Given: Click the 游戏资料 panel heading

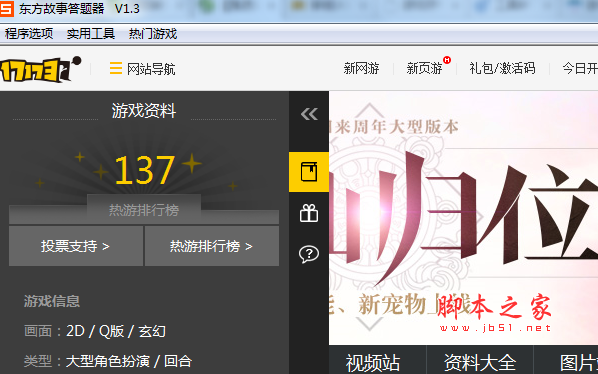Looking at the screenshot, I should click(144, 111).
